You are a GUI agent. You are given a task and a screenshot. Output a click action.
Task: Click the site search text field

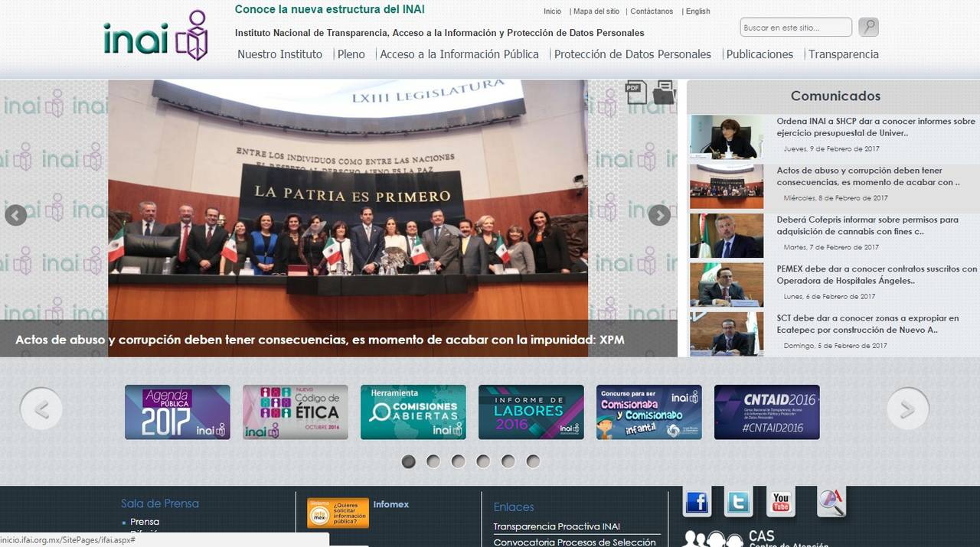coord(795,28)
